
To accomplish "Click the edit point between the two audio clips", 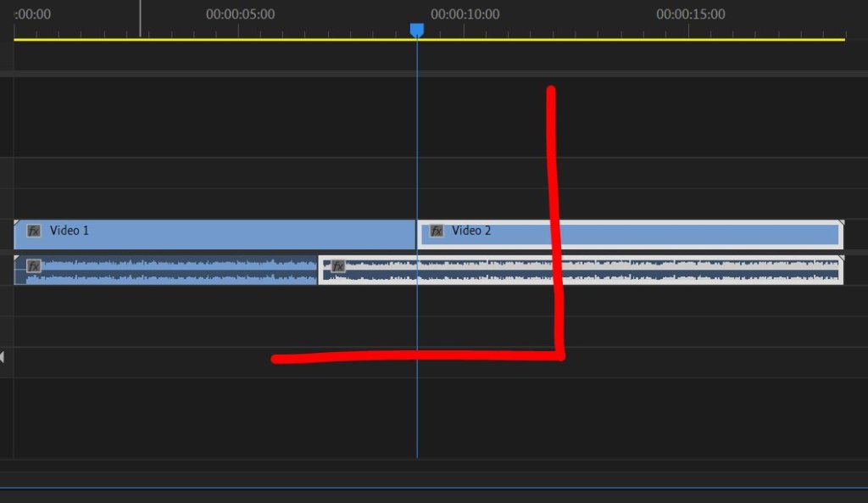I will point(318,271).
